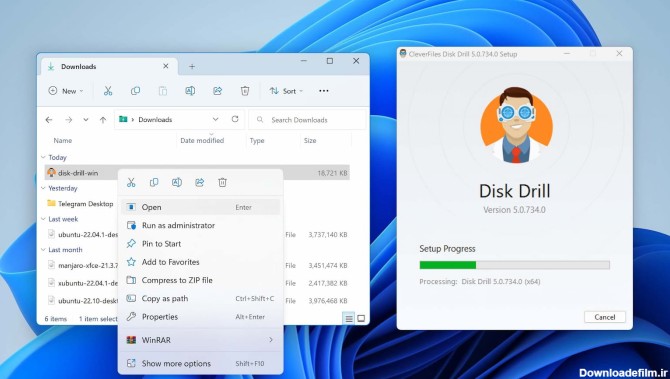Sort by the Type column header

257,141
